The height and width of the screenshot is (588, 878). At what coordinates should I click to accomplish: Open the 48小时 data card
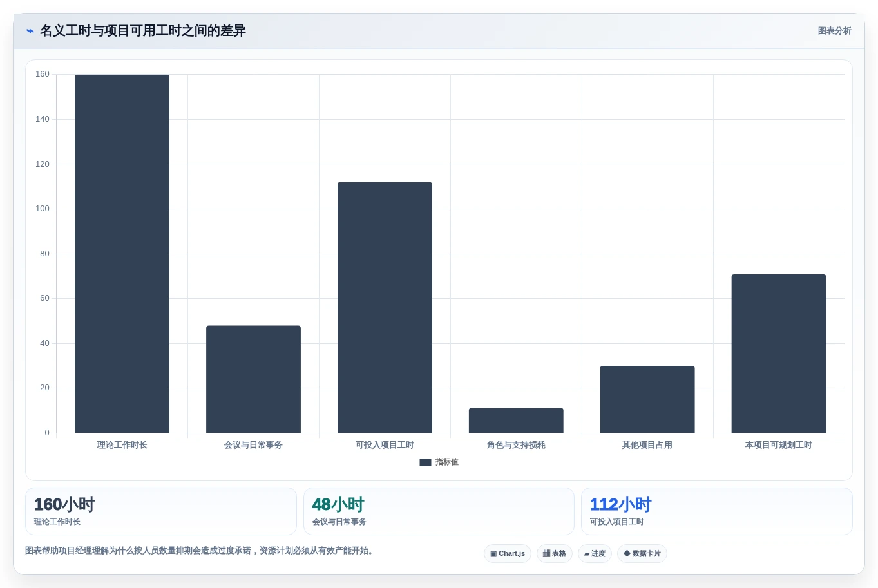point(439,511)
